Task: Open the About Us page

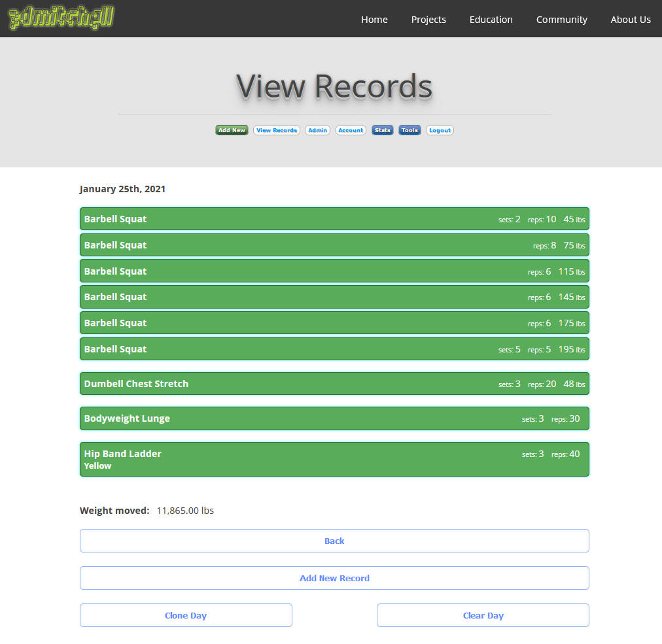Action: click(630, 20)
